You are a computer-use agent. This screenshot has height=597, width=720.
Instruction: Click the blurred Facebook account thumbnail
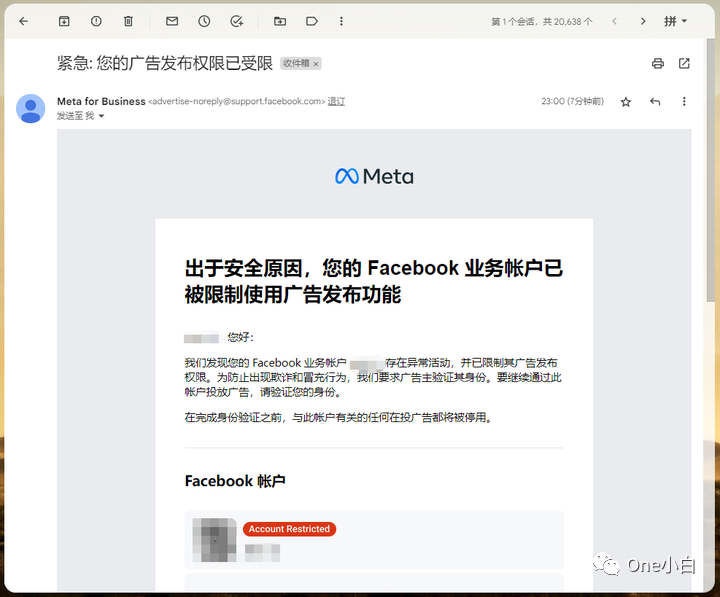(x=214, y=540)
